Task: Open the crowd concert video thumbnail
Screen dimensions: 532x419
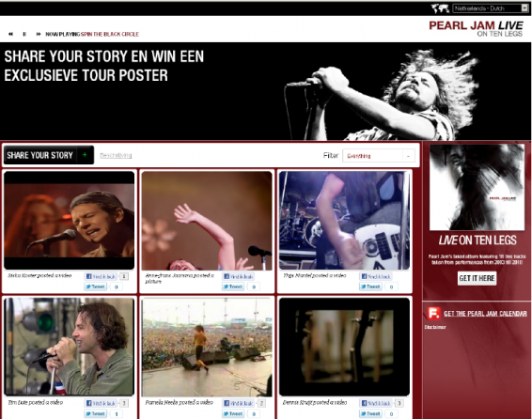Action: pyautogui.click(x=207, y=348)
